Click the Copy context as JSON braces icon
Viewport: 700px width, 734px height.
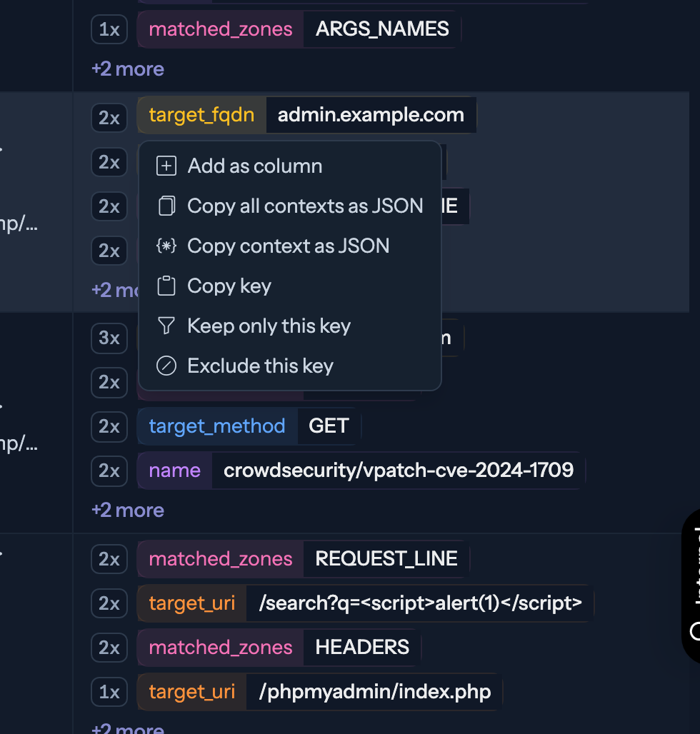[166, 246]
